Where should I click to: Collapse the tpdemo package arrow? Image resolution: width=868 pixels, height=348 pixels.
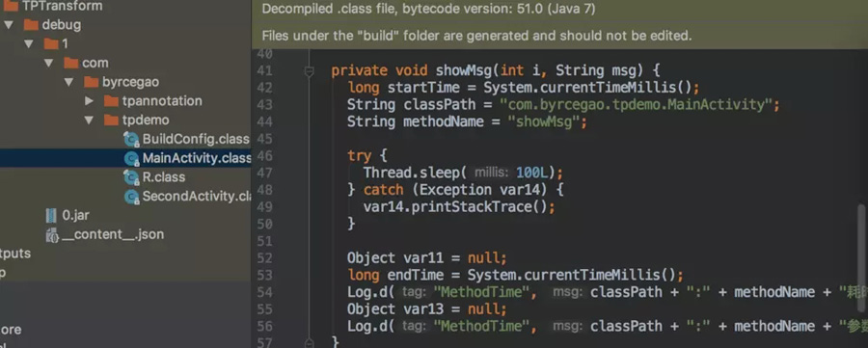click(89, 120)
